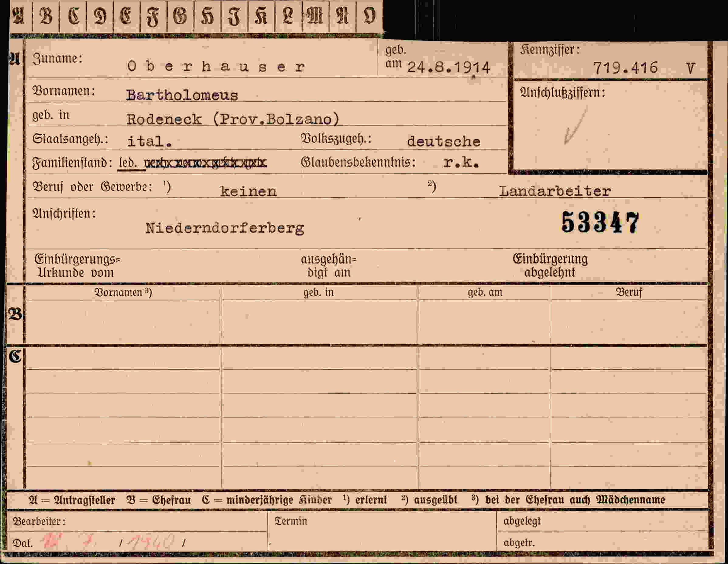The width and height of the screenshot is (728, 564).
Task: Click index tab letter E at top
Action: [x=127, y=16]
